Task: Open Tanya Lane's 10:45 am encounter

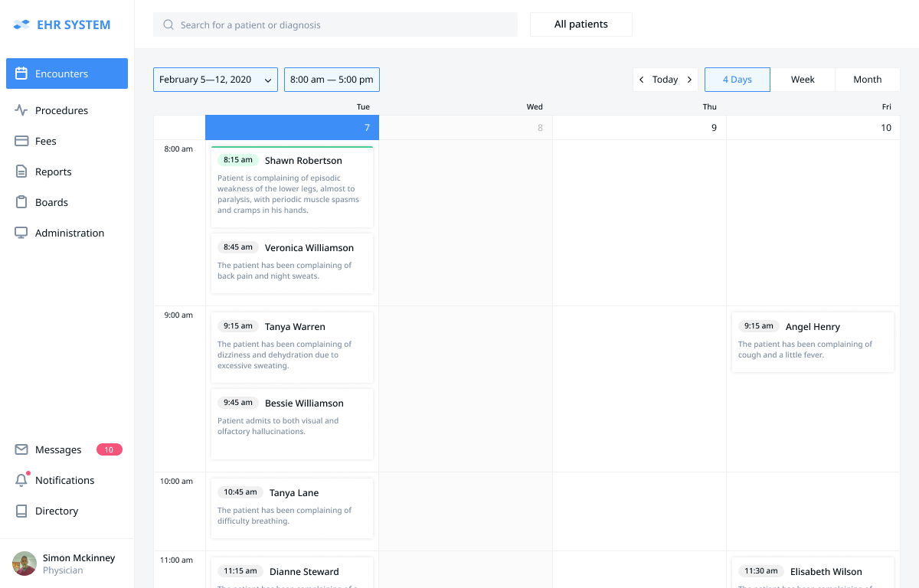Action: (x=292, y=508)
